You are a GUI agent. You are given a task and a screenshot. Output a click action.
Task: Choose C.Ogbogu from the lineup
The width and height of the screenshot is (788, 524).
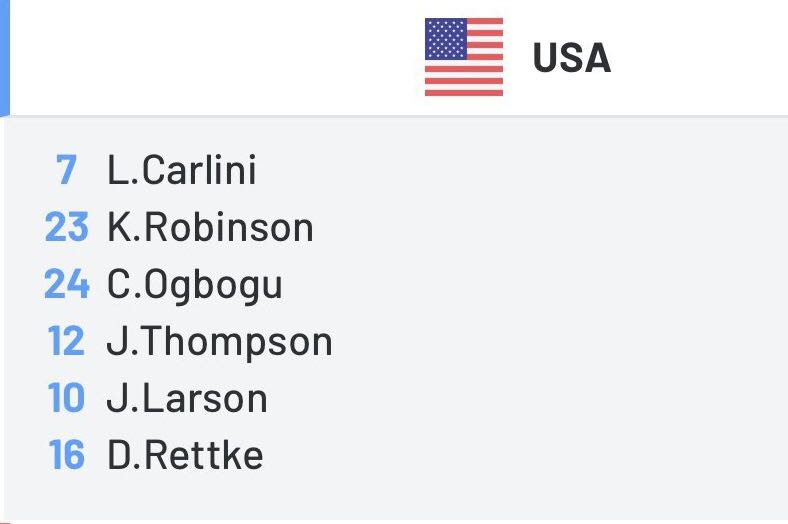point(195,285)
